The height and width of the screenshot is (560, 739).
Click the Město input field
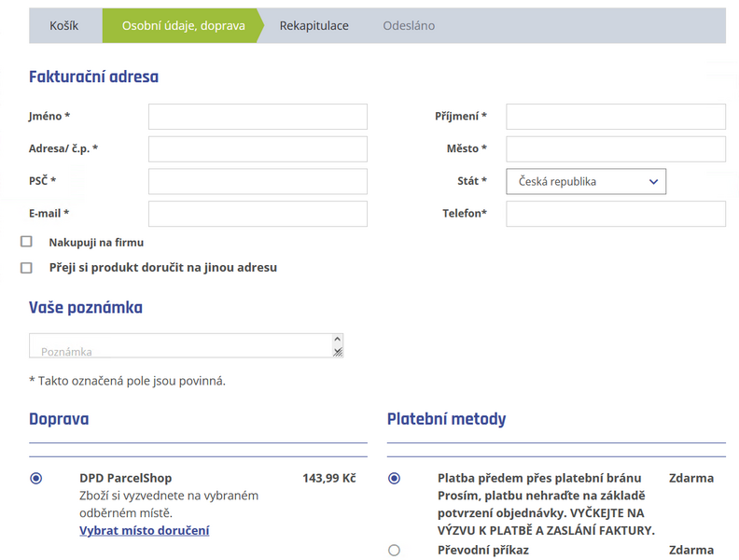[616, 149]
